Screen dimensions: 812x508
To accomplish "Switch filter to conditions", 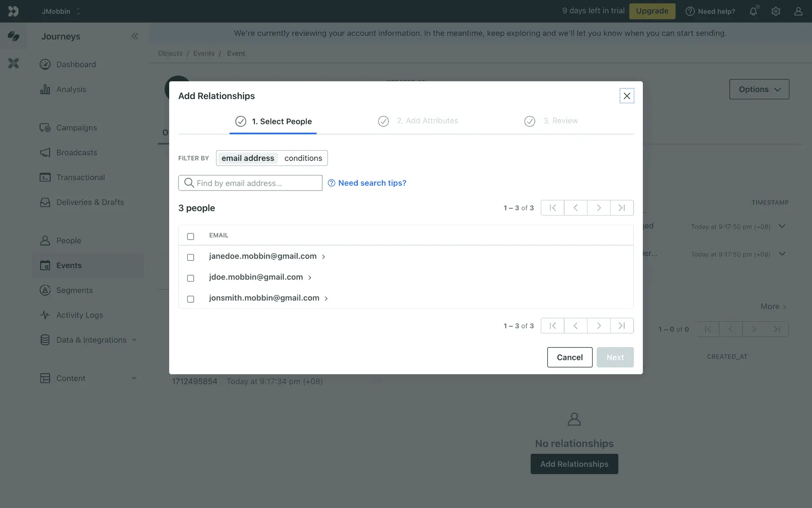I will [303, 158].
